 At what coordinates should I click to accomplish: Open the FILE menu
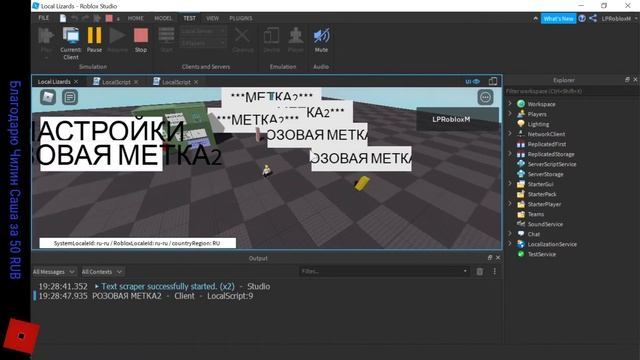pyautogui.click(x=44, y=18)
